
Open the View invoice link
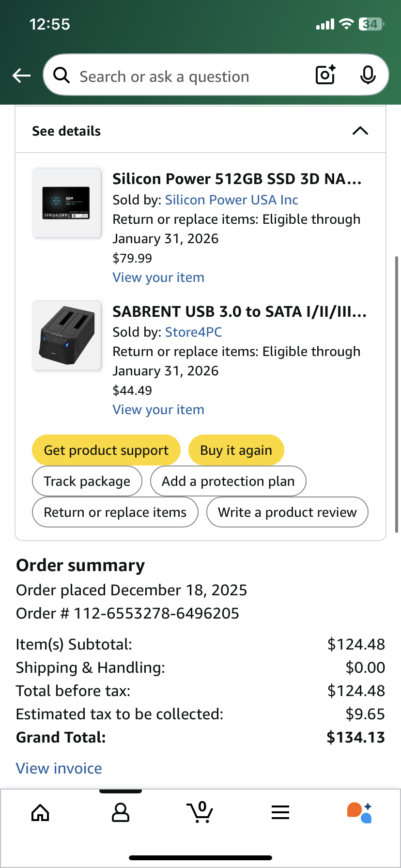(59, 768)
